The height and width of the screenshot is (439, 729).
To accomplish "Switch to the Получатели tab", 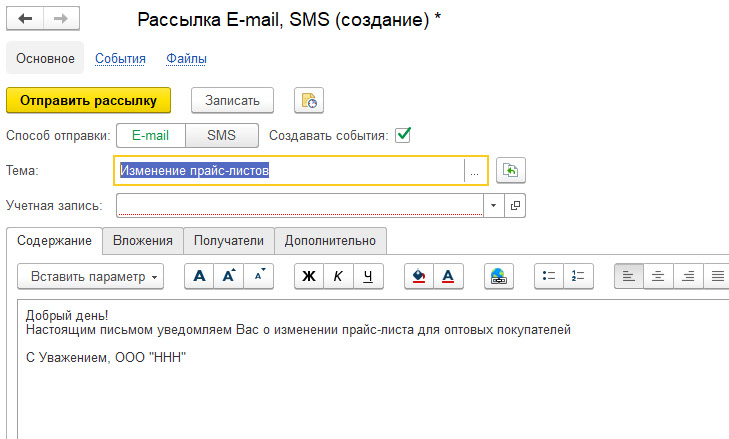I will click(x=229, y=241).
